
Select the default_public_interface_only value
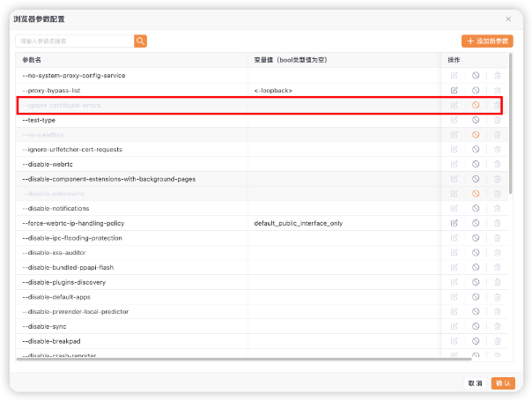click(299, 224)
